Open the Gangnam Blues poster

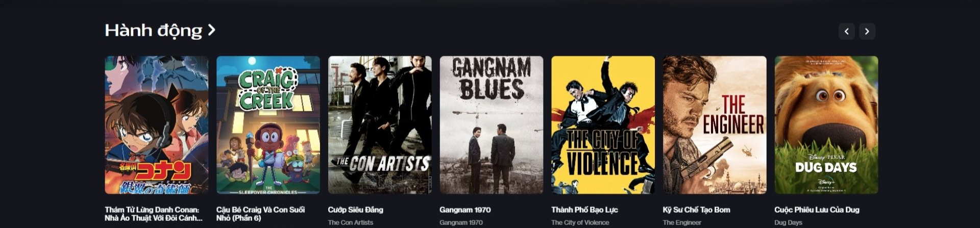(x=492, y=125)
